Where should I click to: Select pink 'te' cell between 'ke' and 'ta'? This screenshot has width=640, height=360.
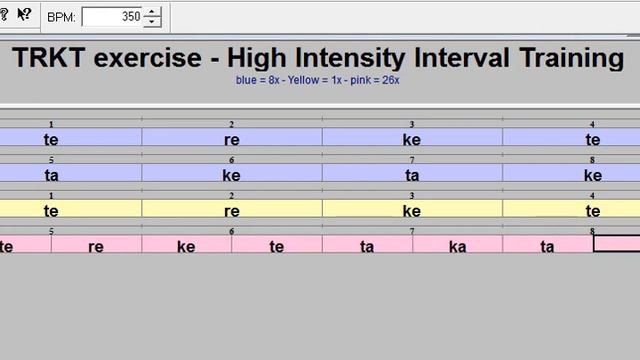(x=277, y=244)
